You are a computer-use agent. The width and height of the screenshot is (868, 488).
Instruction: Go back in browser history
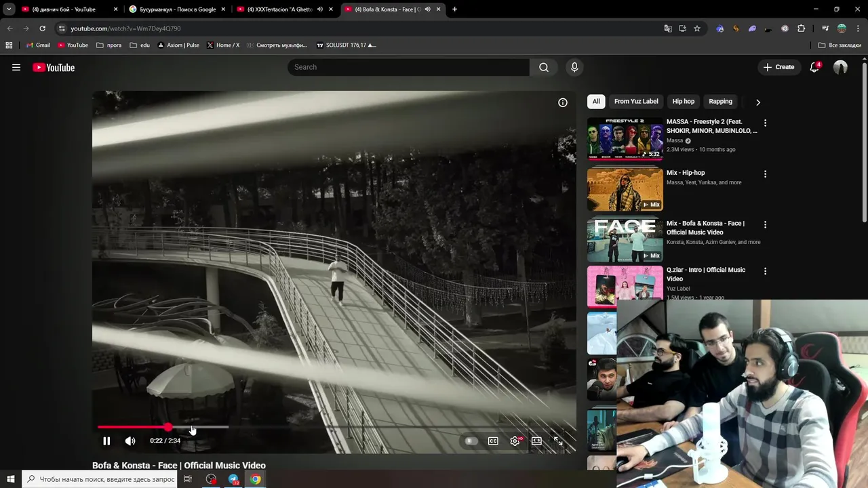pyautogui.click(x=9, y=28)
